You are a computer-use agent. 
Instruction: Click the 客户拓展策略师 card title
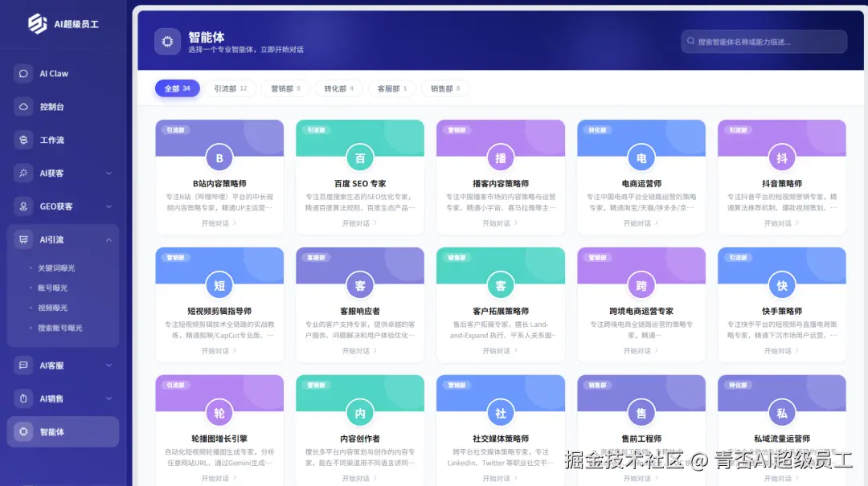(501, 311)
